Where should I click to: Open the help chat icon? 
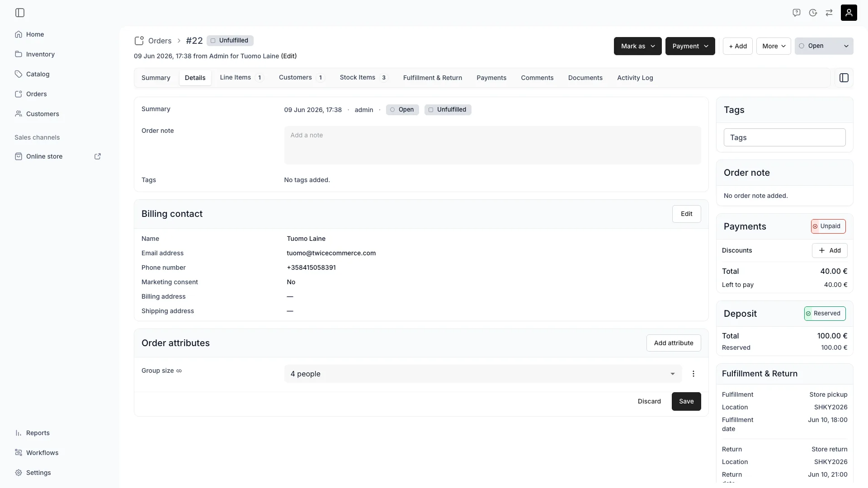coord(797,13)
